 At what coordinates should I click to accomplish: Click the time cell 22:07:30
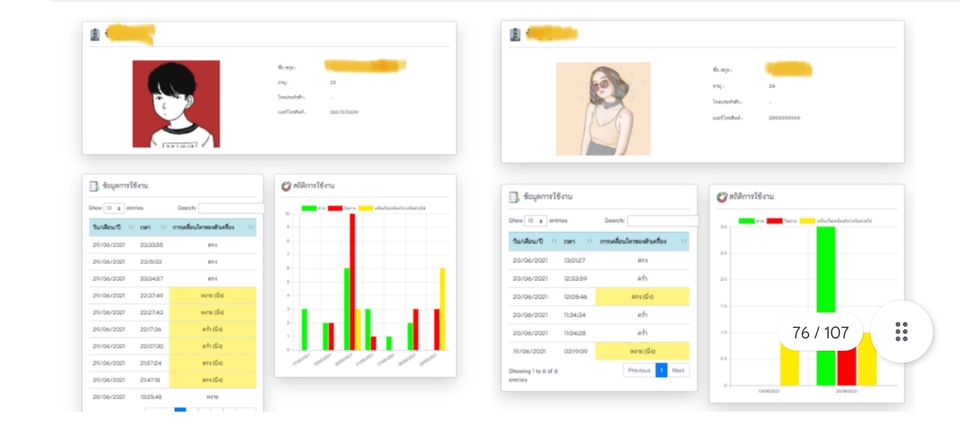pos(151,346)
